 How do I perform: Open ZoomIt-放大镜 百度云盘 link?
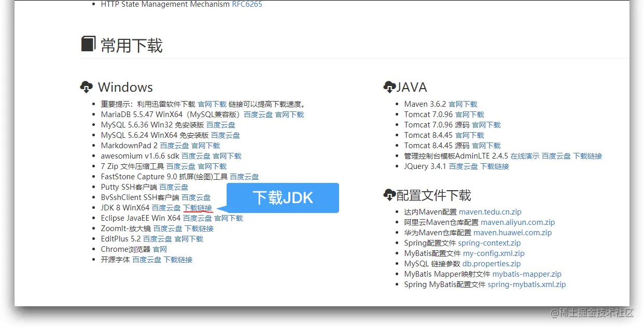[x=167, y=229]
